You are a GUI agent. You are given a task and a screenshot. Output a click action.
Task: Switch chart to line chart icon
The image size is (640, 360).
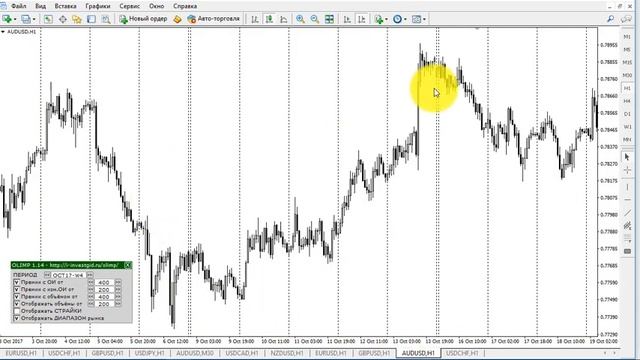click(283, 19)
